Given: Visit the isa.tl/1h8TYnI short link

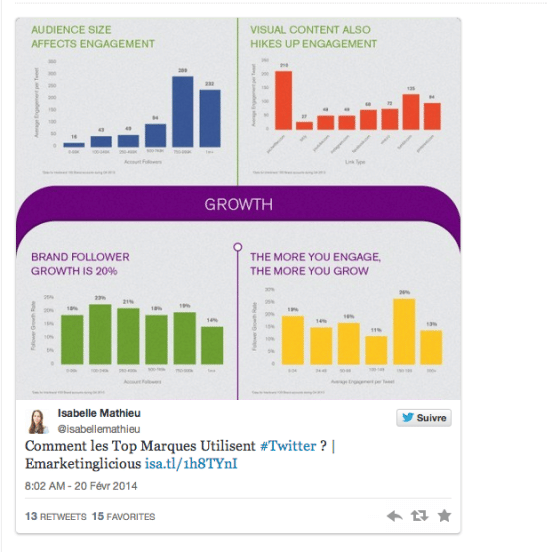Looking at the screenshot, I should (x=191, y=464).
